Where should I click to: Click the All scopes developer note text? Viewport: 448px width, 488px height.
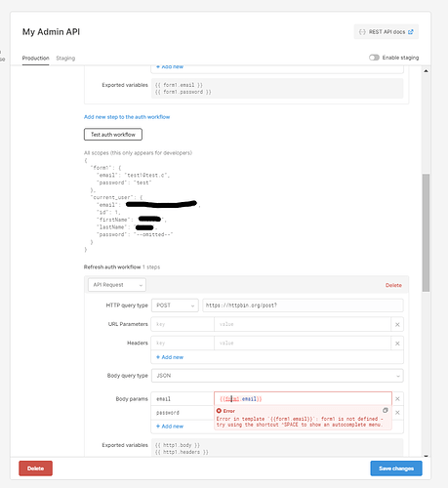pyautogui.click(x=138, y=153)
